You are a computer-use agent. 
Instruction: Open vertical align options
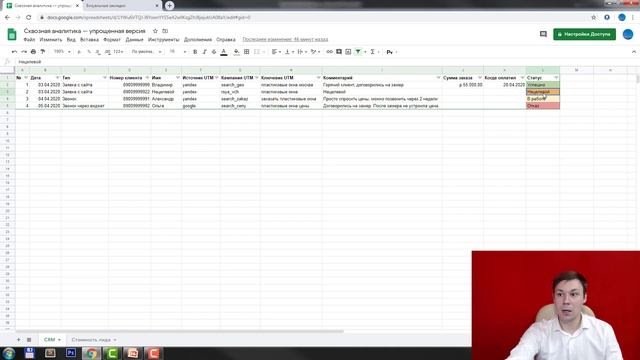tap(289, 52)
